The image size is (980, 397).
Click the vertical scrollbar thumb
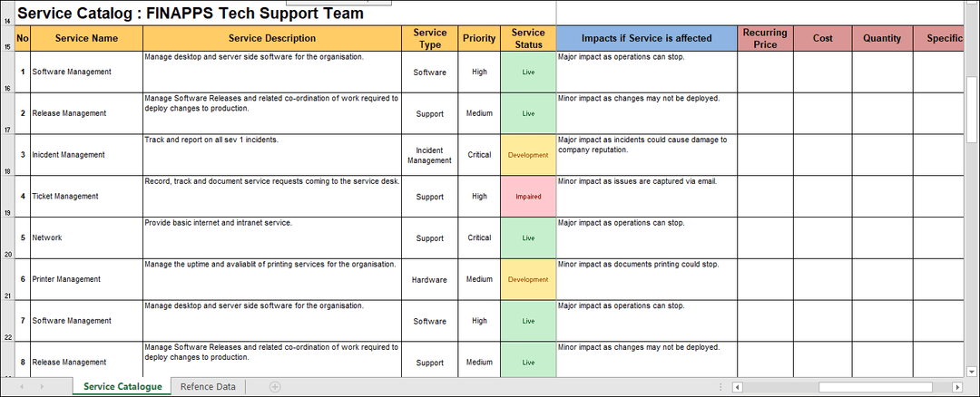(972, 109)
